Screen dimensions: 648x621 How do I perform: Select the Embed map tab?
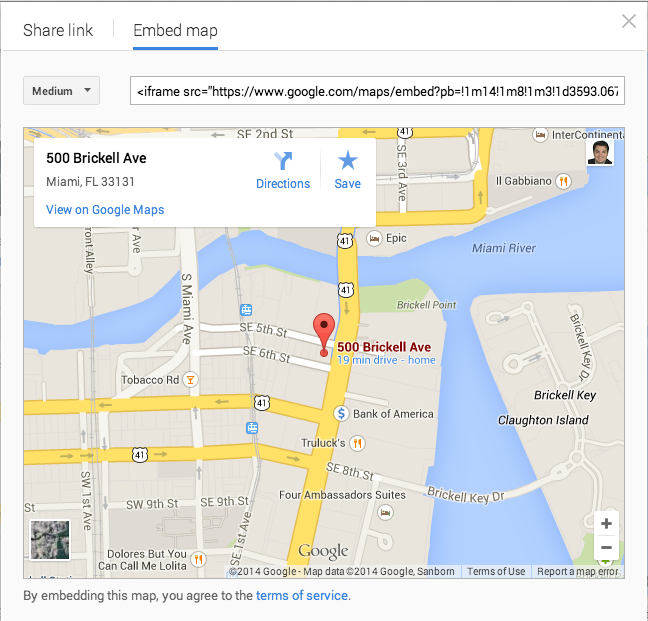(x=175, y=31)
